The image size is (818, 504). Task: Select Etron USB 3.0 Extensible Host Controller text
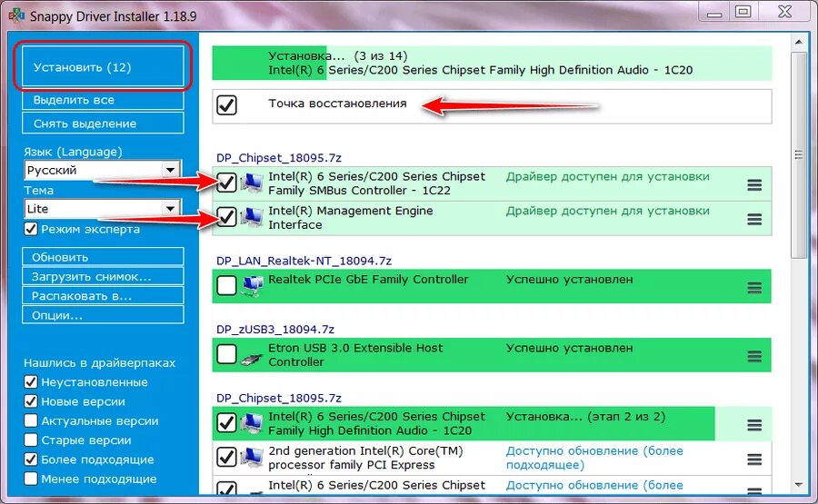click(355, 355)
